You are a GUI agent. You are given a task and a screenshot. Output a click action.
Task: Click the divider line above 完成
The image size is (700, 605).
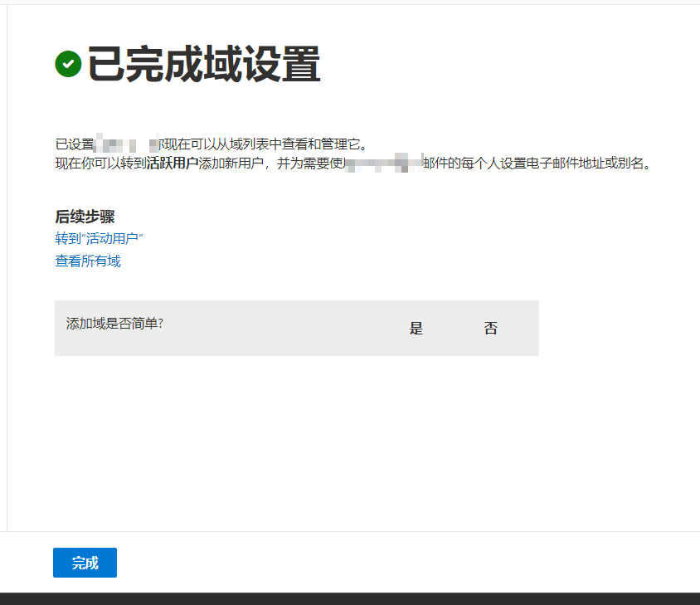click(350, 531)
